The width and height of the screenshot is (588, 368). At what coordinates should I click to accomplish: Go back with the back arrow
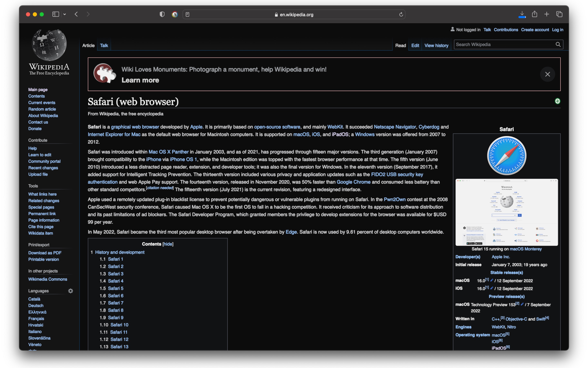pos(76,14)
